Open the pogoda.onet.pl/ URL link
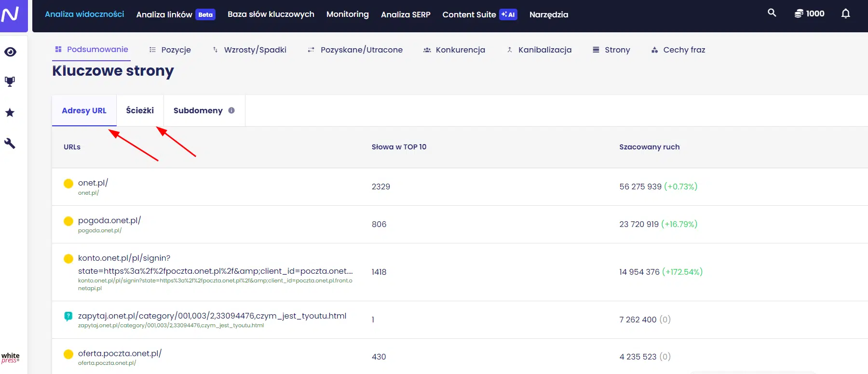Viewport: 868px width, 374px height. point(109,220)
